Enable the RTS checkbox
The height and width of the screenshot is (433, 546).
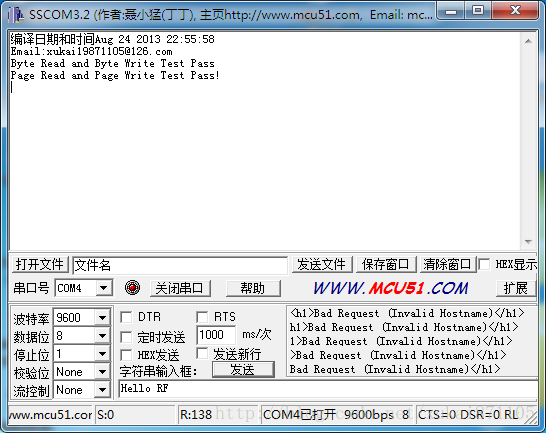tap(202, 317)
